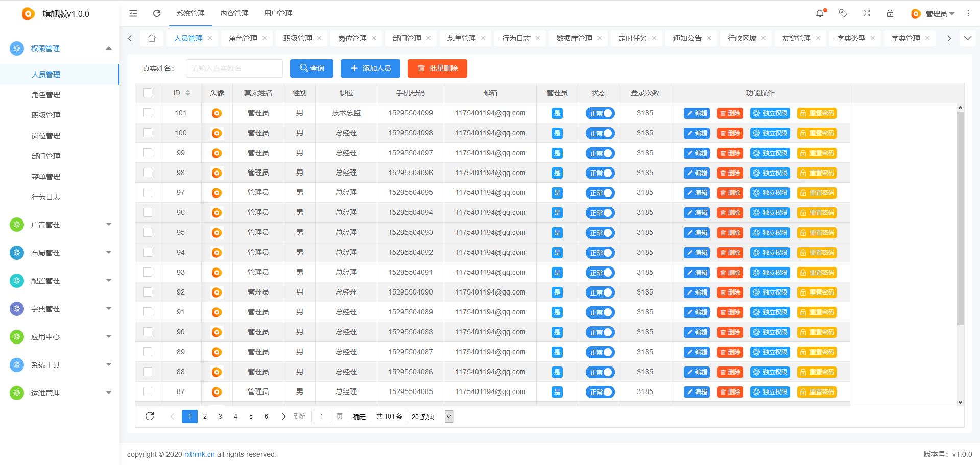Screen dimensions: 980x465
Task: Click the 系统工具 sidebar icon
Action: tap(17, 365)
